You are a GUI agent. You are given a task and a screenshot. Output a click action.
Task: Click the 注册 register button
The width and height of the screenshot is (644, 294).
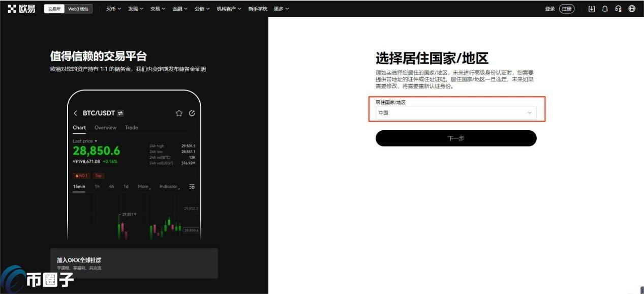click(x=567, y=9)
